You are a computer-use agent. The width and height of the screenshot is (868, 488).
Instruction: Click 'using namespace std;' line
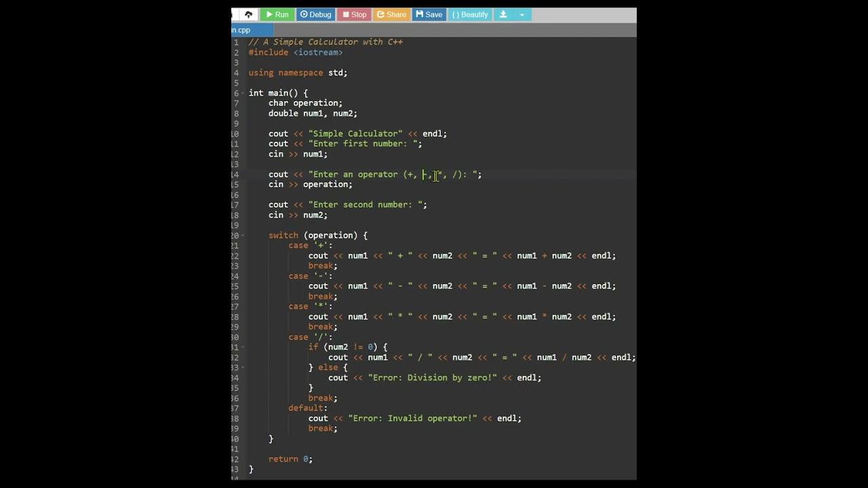tap(298, 73)
